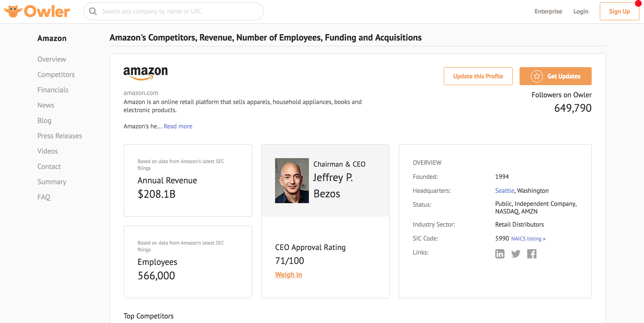The height and width of the screenshot is (323, 644).
Task: Click the star icon in Get Updates
Action: point(537,76)
